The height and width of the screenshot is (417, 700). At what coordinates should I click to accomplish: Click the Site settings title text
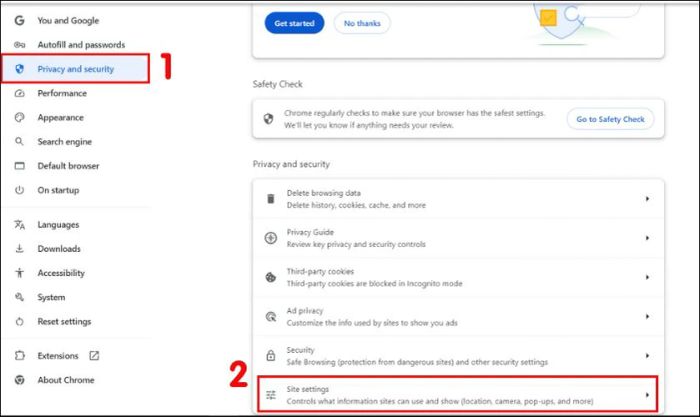point(308,389)
